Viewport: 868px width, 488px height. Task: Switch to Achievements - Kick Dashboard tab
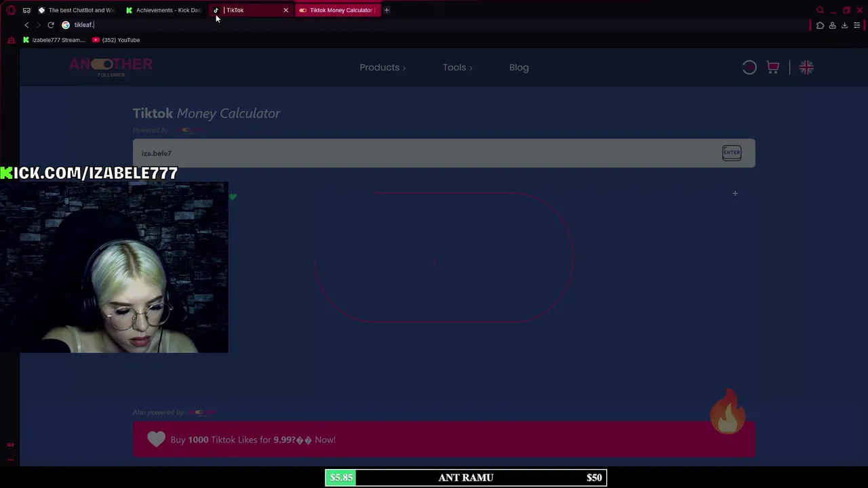(163, 10)
